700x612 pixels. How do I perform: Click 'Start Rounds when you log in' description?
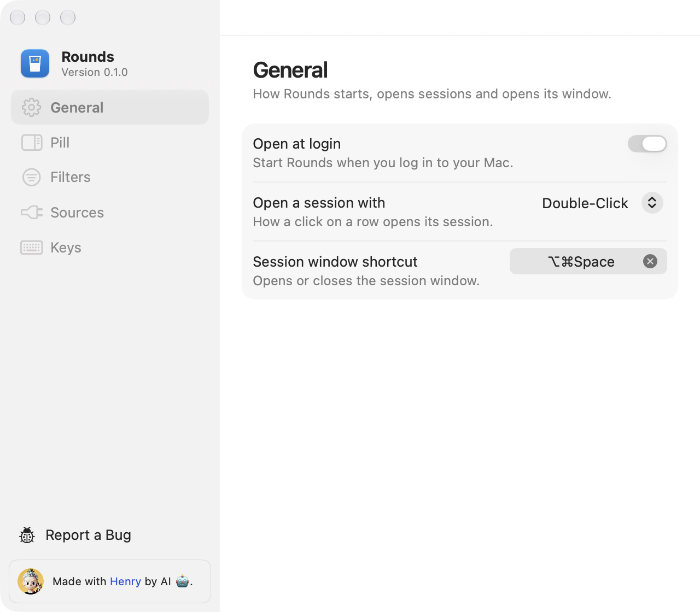383,163
